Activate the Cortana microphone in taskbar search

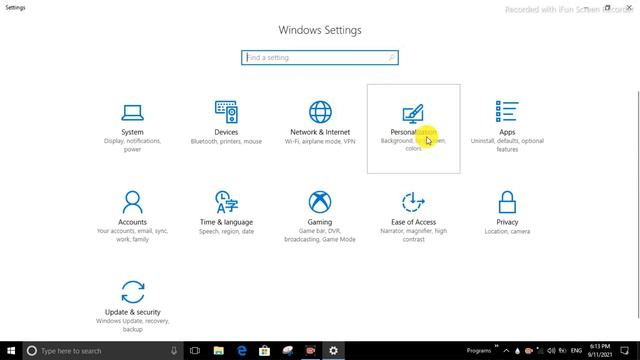pyautogui.click(x=174, y=351)
